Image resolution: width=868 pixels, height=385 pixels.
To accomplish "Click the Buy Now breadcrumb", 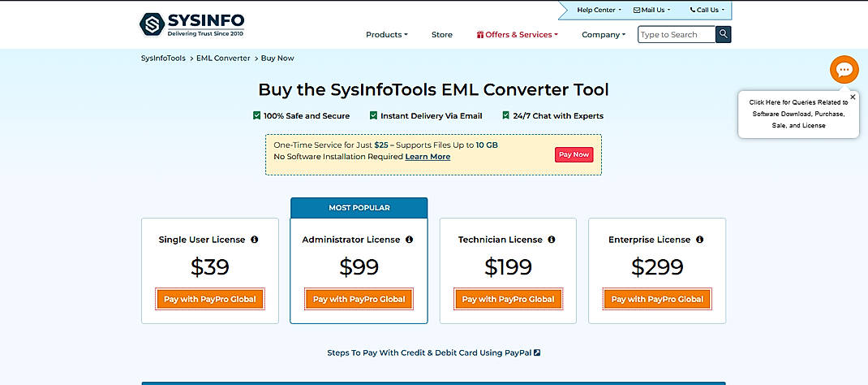I will pos(277,58).
